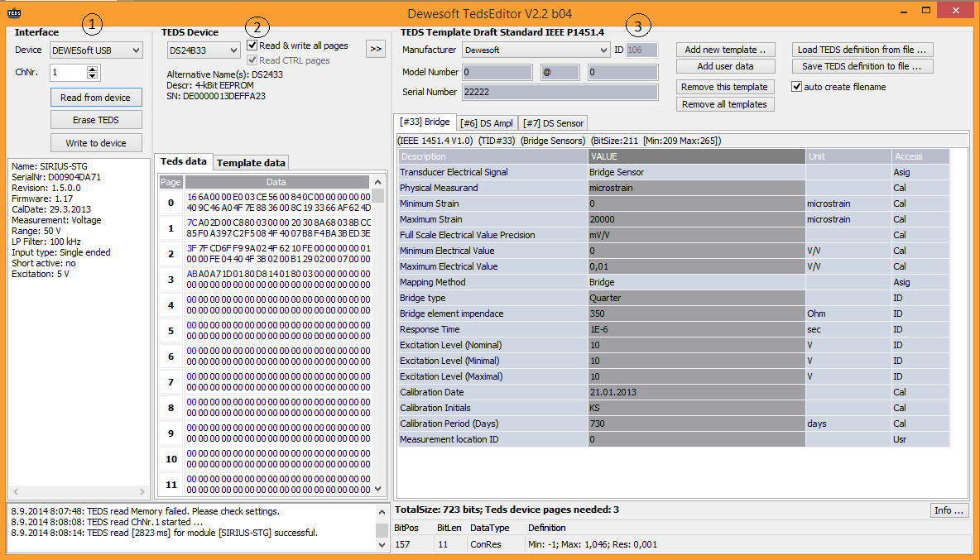The width and height of the screenshot is (980, 560).
Task: Maximize the TedsEditor window
Action: 926,10
